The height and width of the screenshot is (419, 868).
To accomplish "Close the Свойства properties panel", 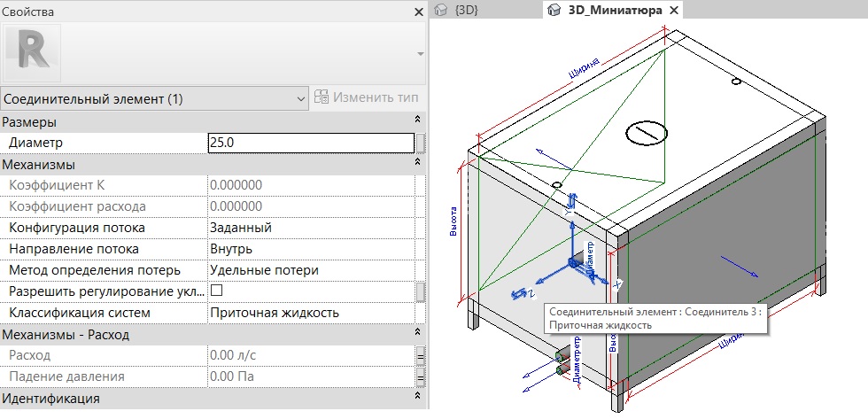I will coord(419,12).
